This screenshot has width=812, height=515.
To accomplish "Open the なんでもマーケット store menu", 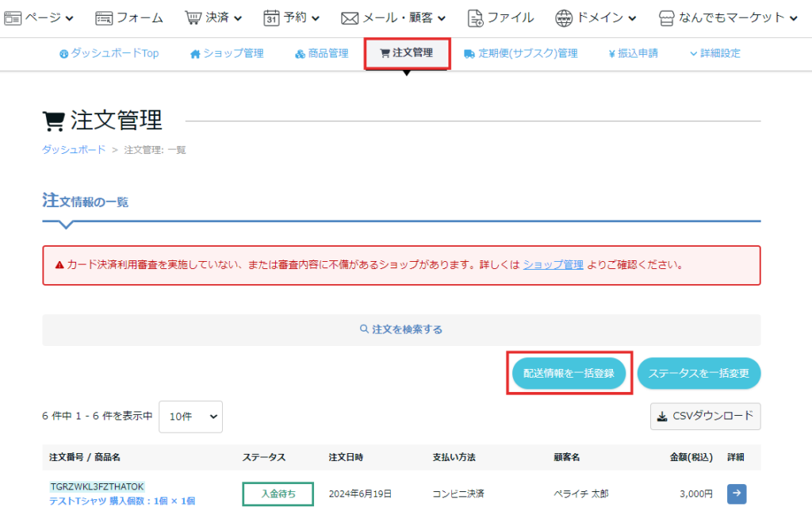I will [728, 17].
